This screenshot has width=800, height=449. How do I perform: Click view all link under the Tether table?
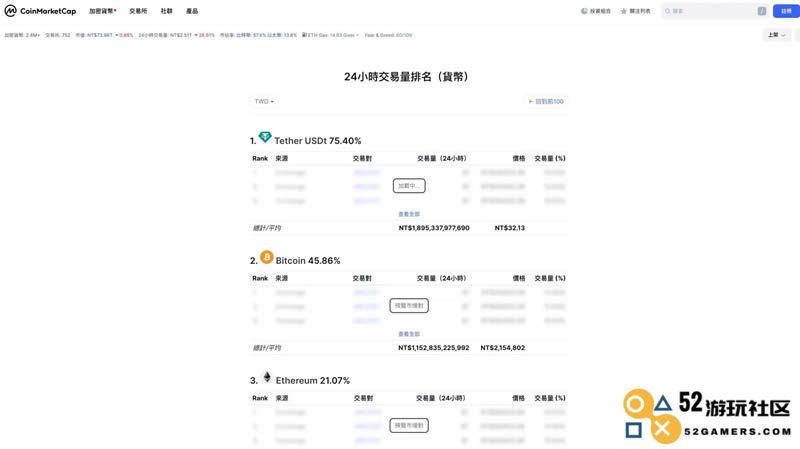(409, 214)
